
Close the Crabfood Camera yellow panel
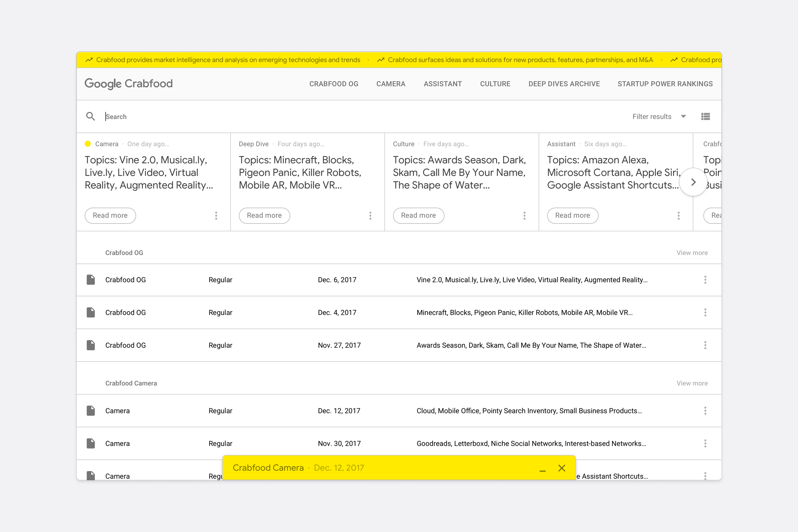(x=562, y=468)
